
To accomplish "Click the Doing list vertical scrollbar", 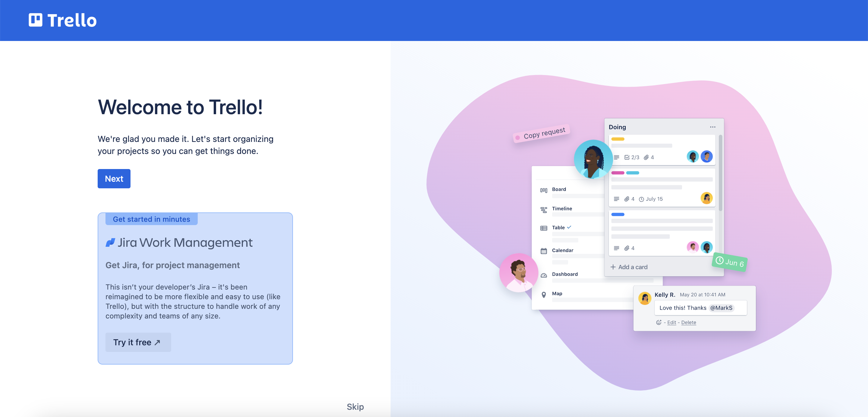I will tap(720, 173).
